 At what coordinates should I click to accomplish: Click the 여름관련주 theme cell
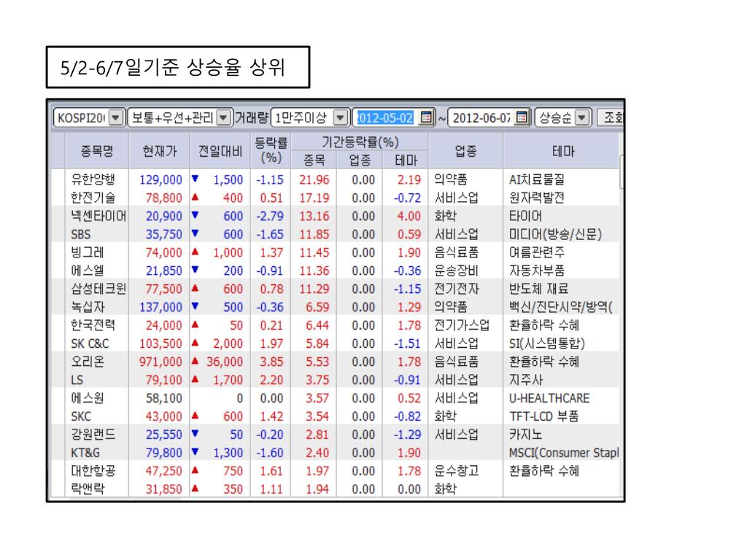click(x=536, y=252)
